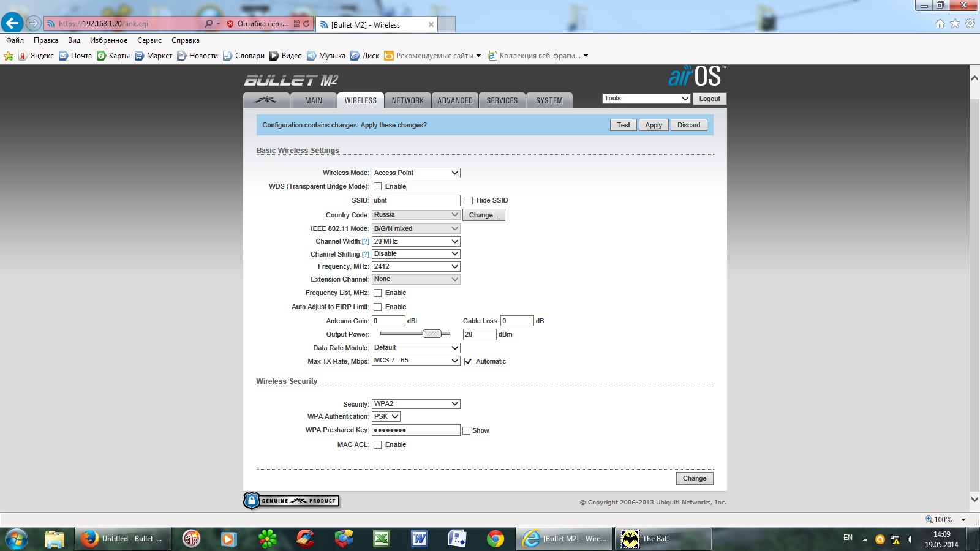Click the SSID input field

pyautogui.click(x=416, y=201)
